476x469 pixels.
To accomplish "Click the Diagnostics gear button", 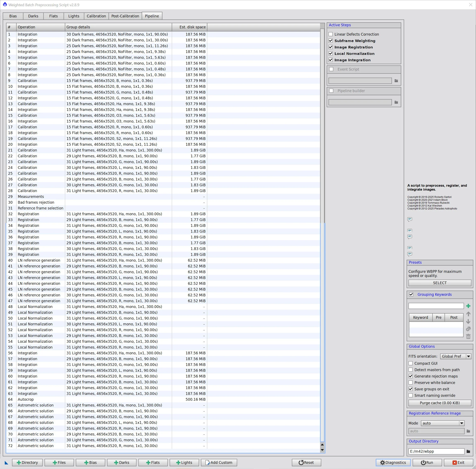I will coord(393,462).
